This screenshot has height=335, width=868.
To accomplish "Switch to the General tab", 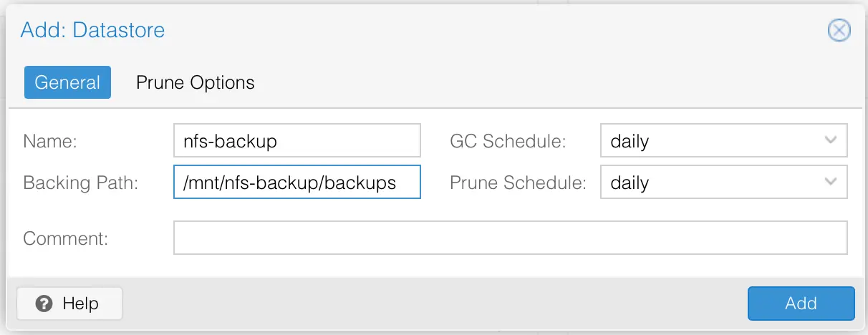I will coord(67,82).
